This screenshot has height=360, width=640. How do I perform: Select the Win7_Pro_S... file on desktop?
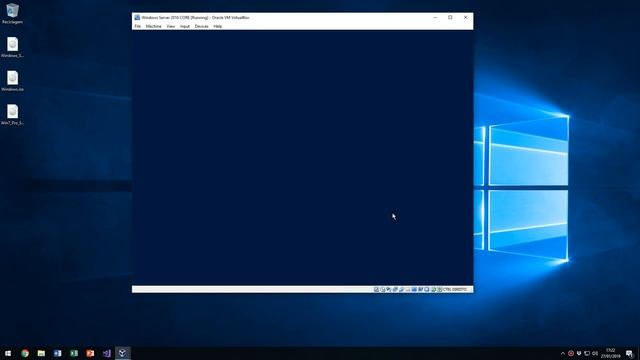[x=12, y=114]
